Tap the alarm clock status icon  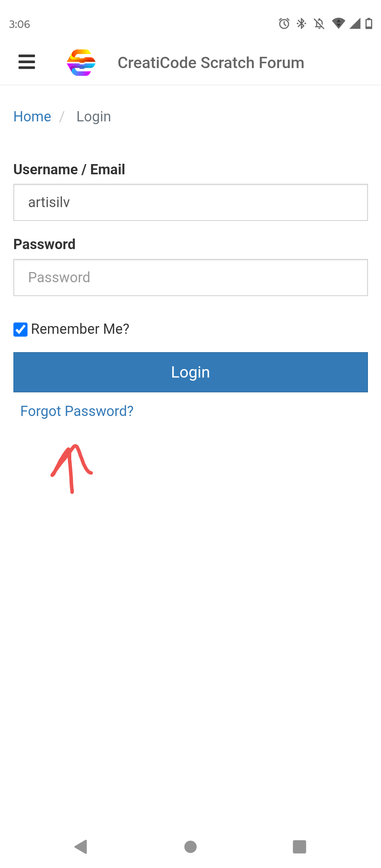click(x=284, y=24)
